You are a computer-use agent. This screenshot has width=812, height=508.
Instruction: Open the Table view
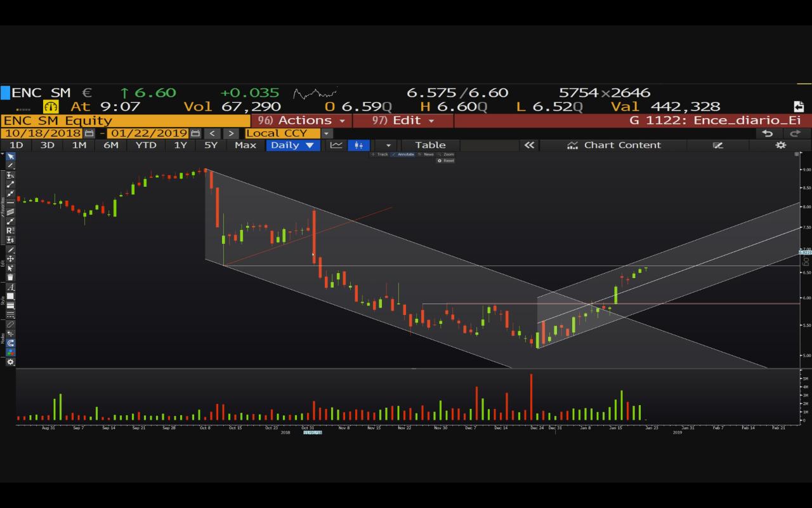(x=430, y=145)
